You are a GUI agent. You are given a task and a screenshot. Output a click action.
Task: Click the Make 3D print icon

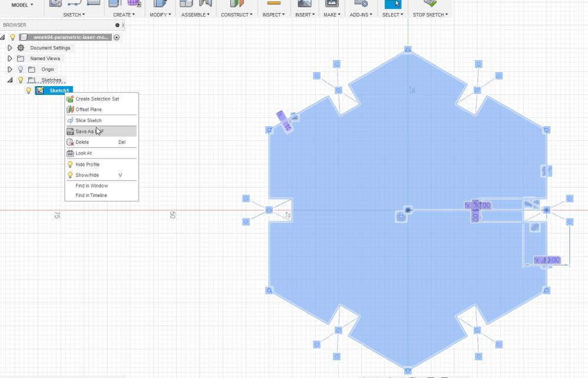coord(332,4)
